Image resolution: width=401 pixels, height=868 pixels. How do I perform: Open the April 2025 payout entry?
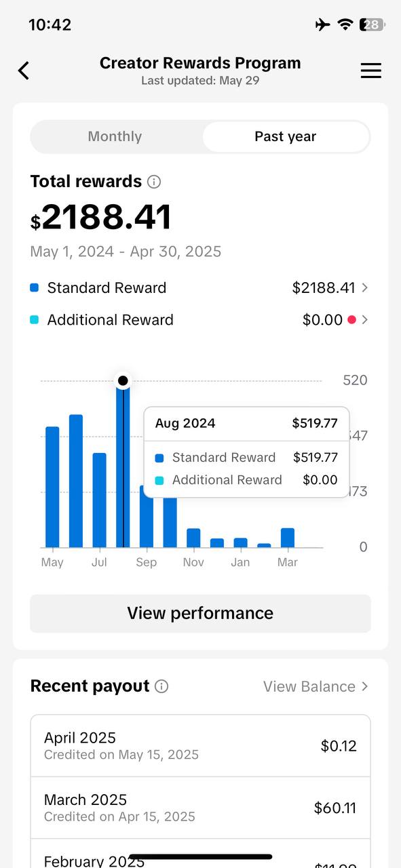point(200,745)
